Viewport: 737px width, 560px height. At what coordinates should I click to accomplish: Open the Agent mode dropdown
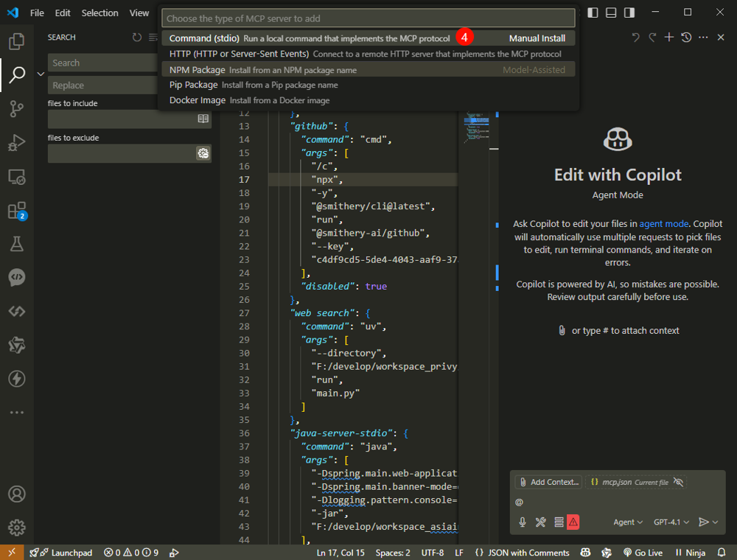(628, 522)
